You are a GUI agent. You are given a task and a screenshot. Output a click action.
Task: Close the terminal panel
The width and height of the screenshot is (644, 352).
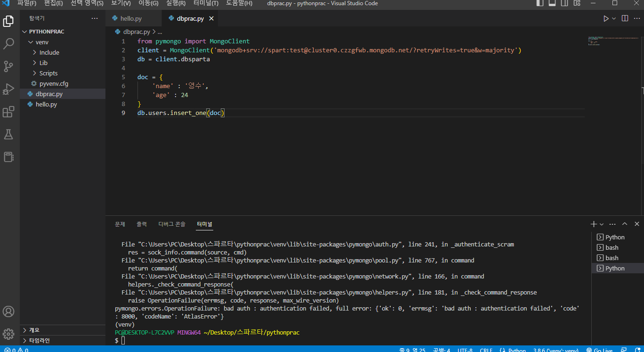pyautogui.click(x=637, y=224)
